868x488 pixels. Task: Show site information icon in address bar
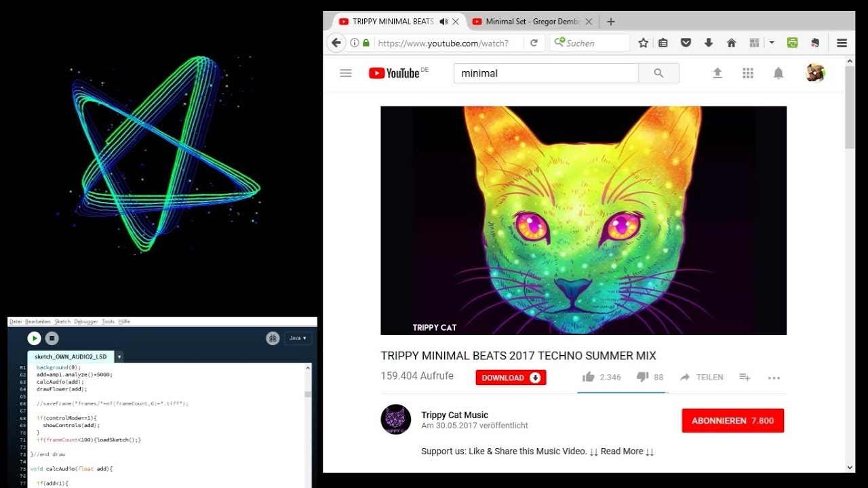[355, 43]
